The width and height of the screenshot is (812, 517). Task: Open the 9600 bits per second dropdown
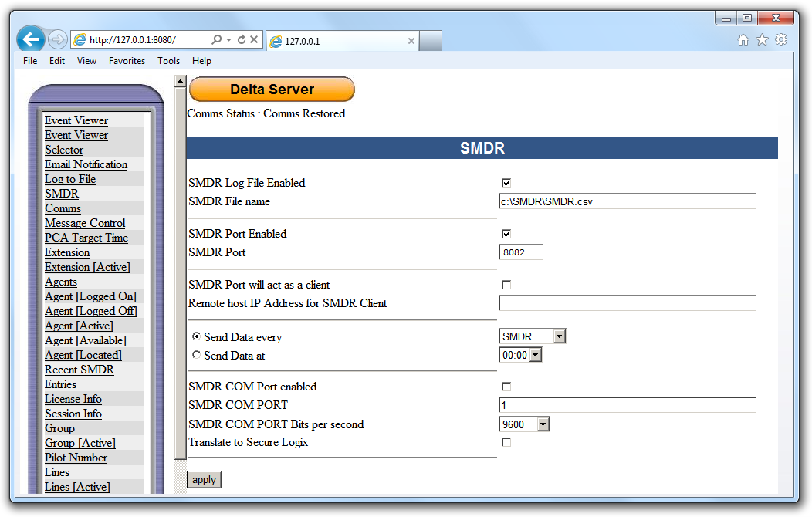(543, 424)
